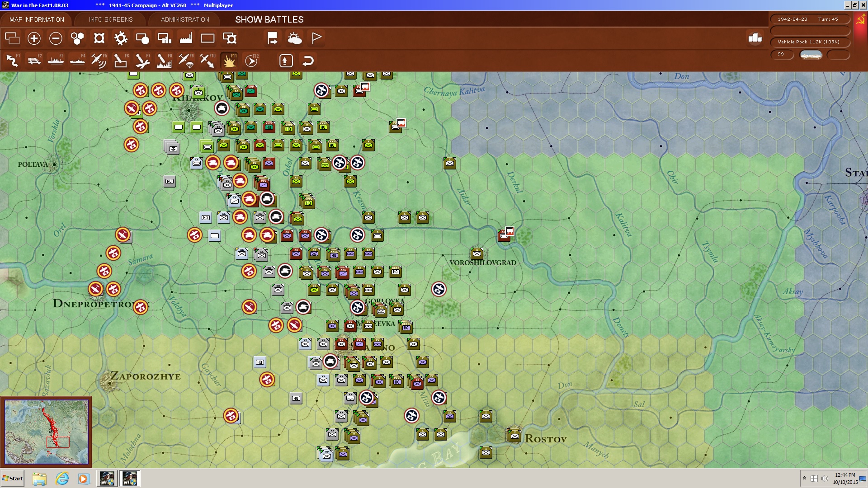Click the Vehicle Pool info field
Image resolution: width=868 pixels, height=488 pixels.
tap(809, 42)
